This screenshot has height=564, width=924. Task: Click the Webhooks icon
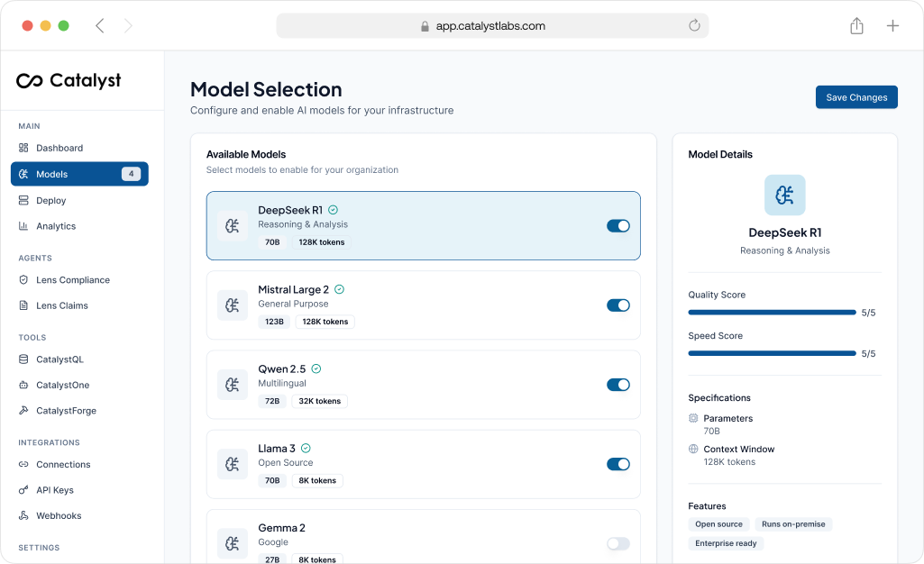[x=23, y=515]
